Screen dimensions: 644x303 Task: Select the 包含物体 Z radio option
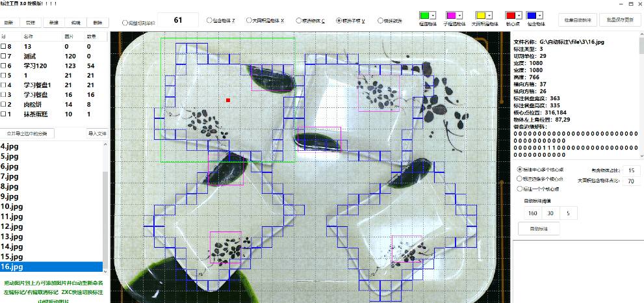(x=209, y=21)
